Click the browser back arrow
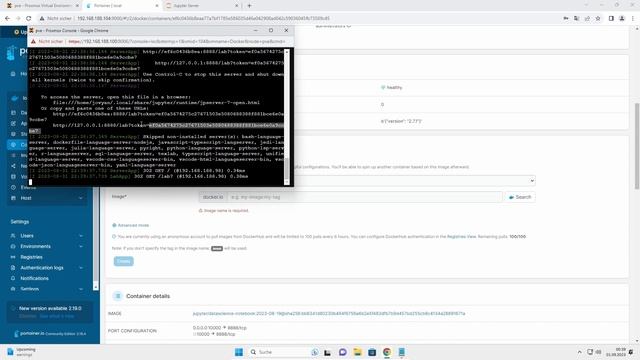The width and height of the screenshot is (640, 360). [7, 18]
